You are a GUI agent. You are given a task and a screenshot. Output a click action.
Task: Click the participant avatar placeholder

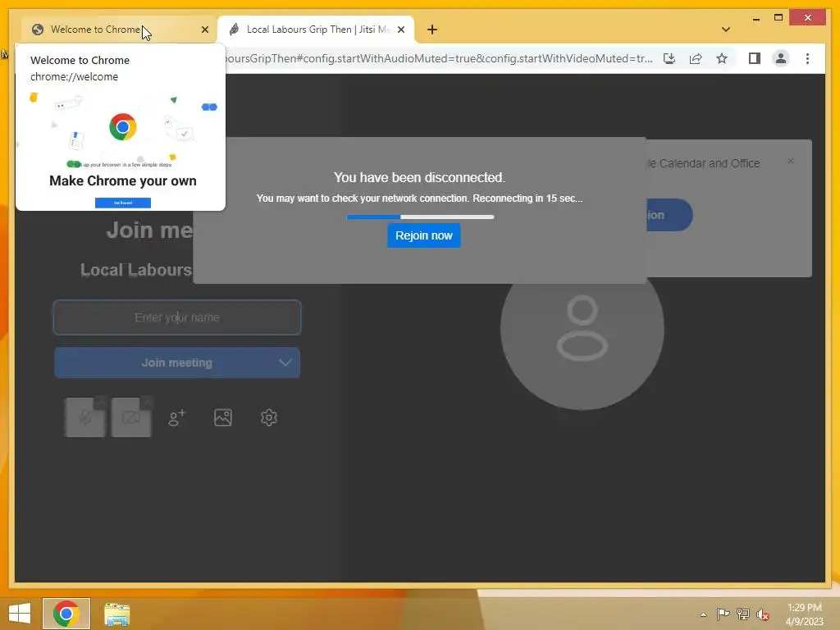[582, 328]
